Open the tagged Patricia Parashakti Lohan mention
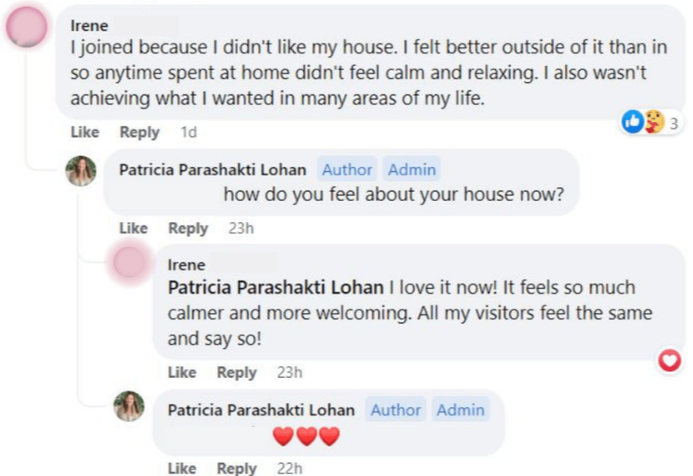 (x=276, y=288)
